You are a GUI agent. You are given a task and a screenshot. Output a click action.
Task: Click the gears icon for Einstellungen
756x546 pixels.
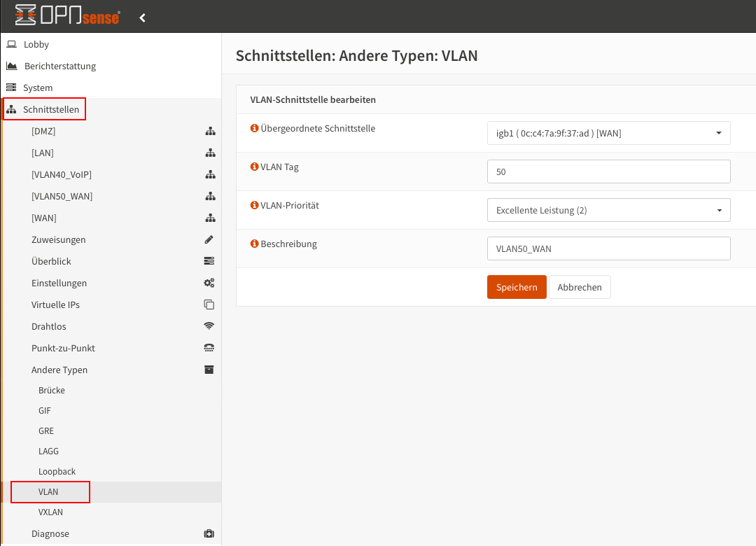point(209,283)
